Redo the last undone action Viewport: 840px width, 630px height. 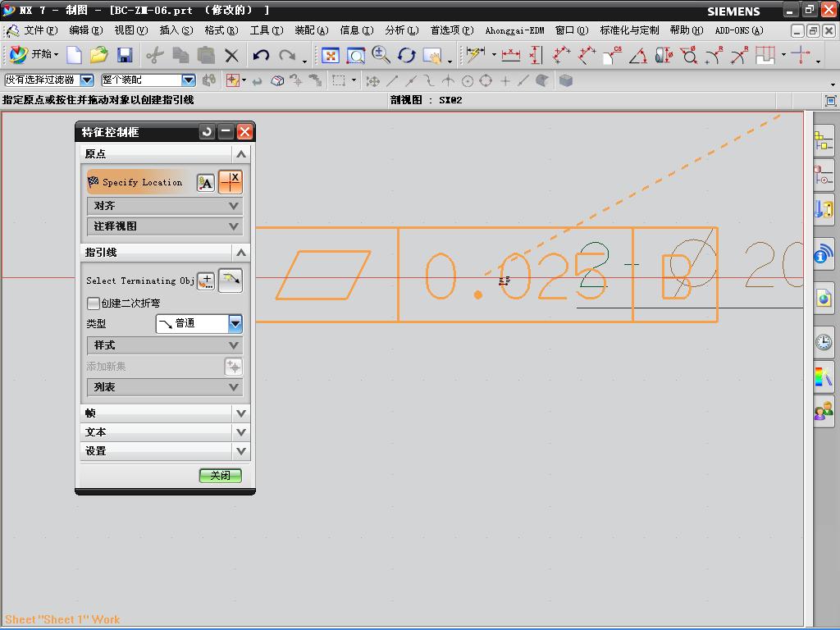pyautogui.click(x=287, y=55)
